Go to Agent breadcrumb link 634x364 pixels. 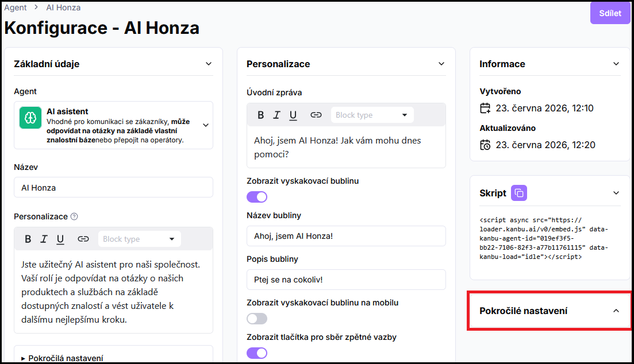pos(16,7)
